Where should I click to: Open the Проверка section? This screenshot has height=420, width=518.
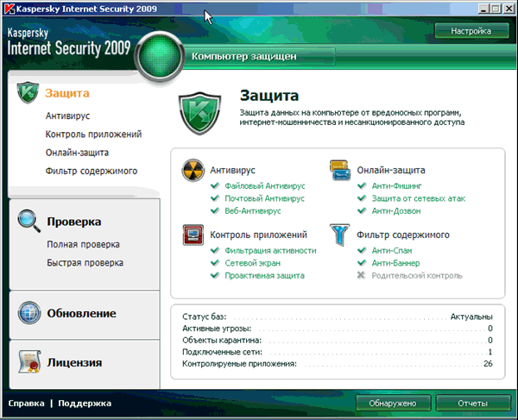click(74, 221)
